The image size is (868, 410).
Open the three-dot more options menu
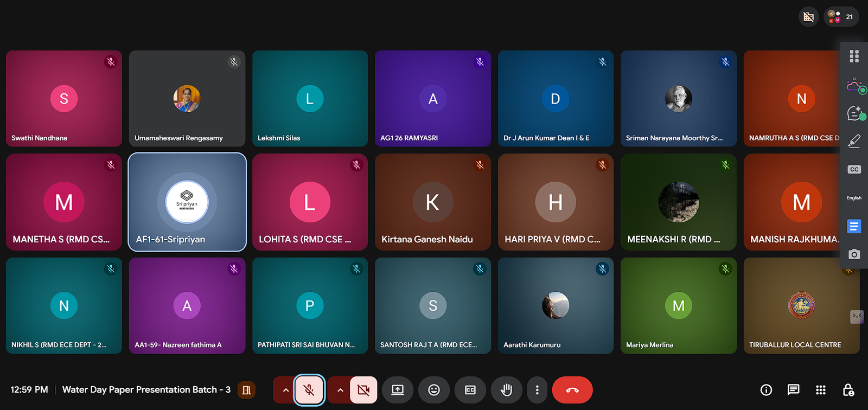(537, 390)
